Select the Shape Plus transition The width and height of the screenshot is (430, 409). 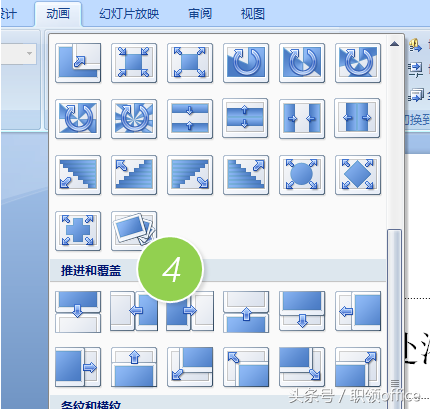(78, 231)
